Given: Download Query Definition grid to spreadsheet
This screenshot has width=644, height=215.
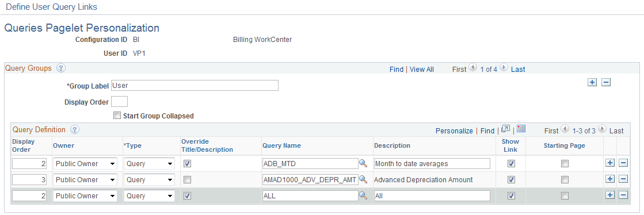Looking at the screenshot, I should (x=521, y=129).
